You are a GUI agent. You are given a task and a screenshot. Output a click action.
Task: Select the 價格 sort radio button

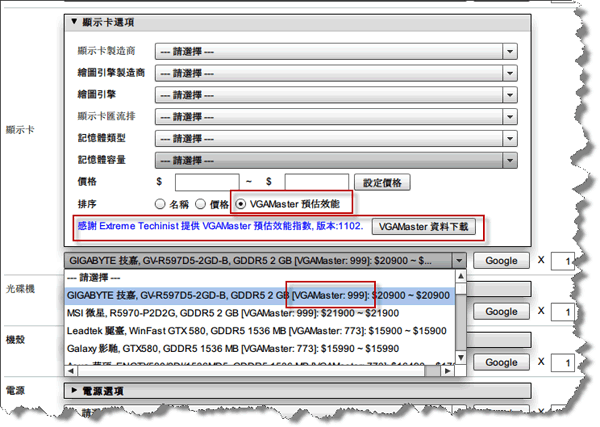click(201, 204)
